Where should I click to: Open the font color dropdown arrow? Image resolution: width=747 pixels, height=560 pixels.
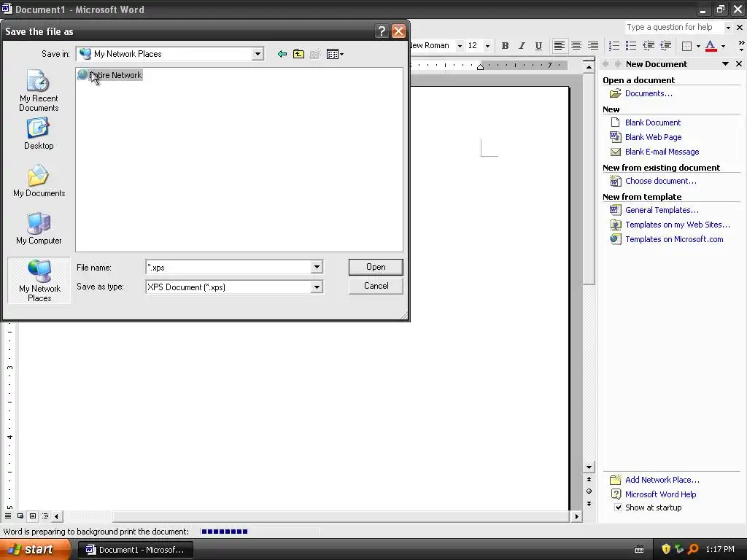click(x=723, y=46)
